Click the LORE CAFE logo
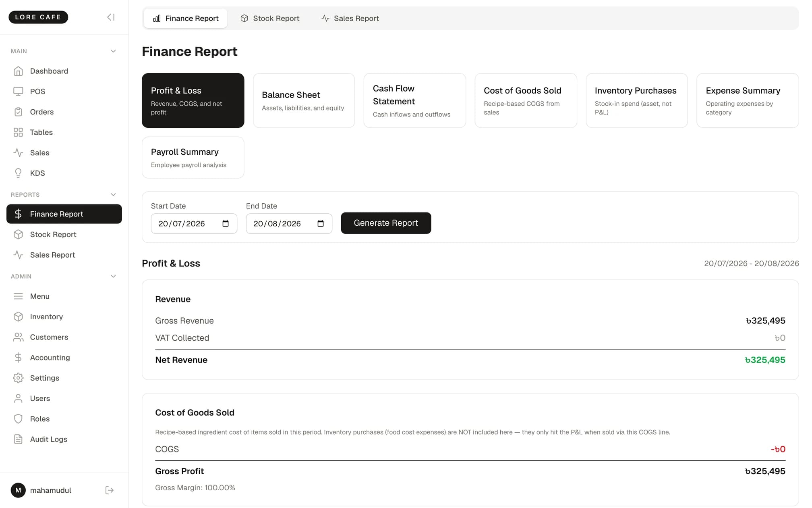The height and width of the screenshot is (508, 812). coord(38,17)
